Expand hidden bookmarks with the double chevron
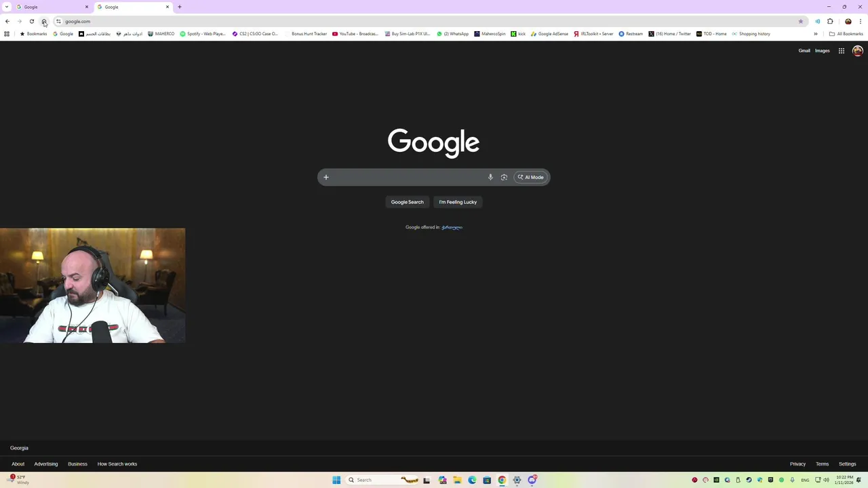The height and width of the screenshot is (488, 868). [816, 34]
